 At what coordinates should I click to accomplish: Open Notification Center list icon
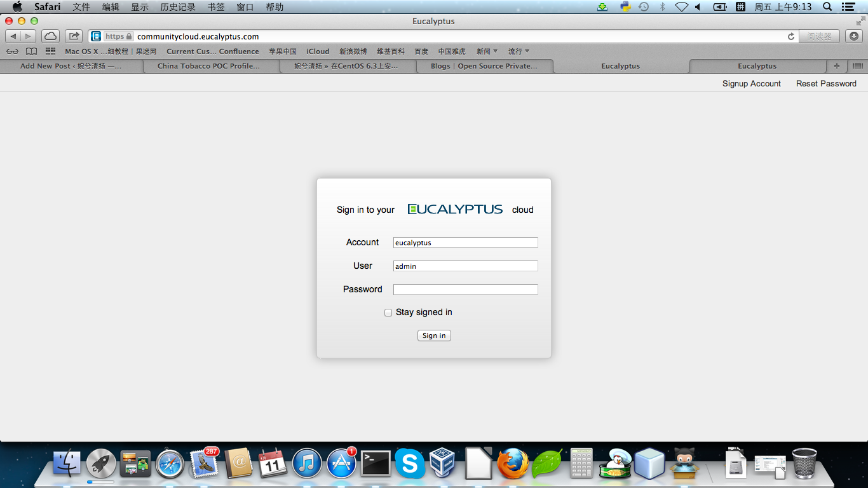click(x=848, y=7)
